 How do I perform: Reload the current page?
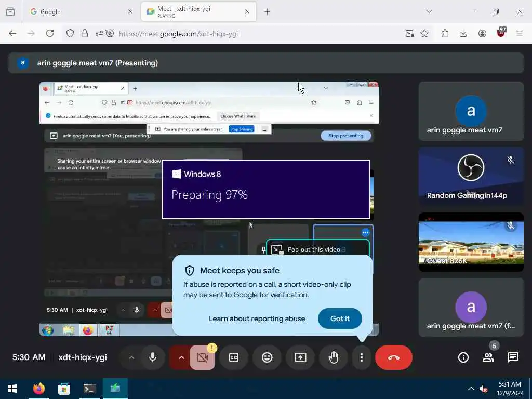point(50,34)
